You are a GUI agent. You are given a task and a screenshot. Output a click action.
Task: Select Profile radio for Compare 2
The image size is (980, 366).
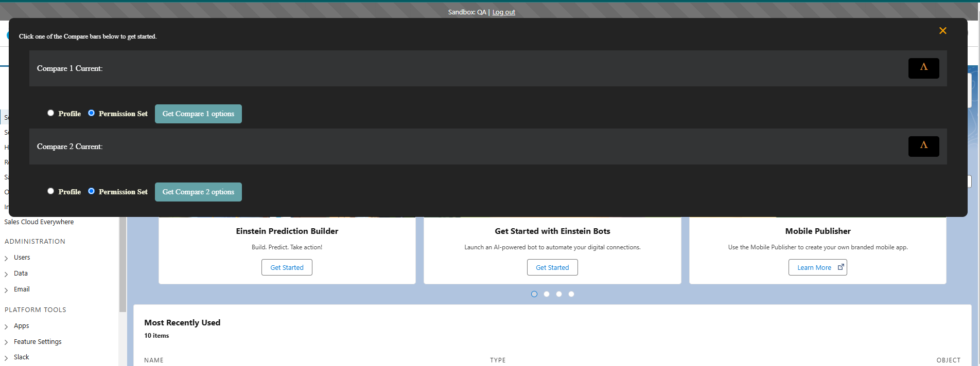point(50,191)
